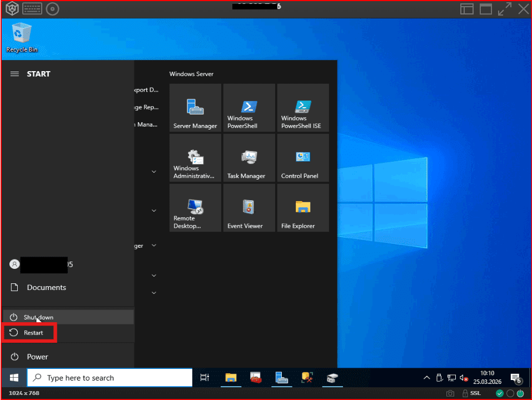Open the Task Manager tile
Screen dimensions: 532x400
coord(249,158)
